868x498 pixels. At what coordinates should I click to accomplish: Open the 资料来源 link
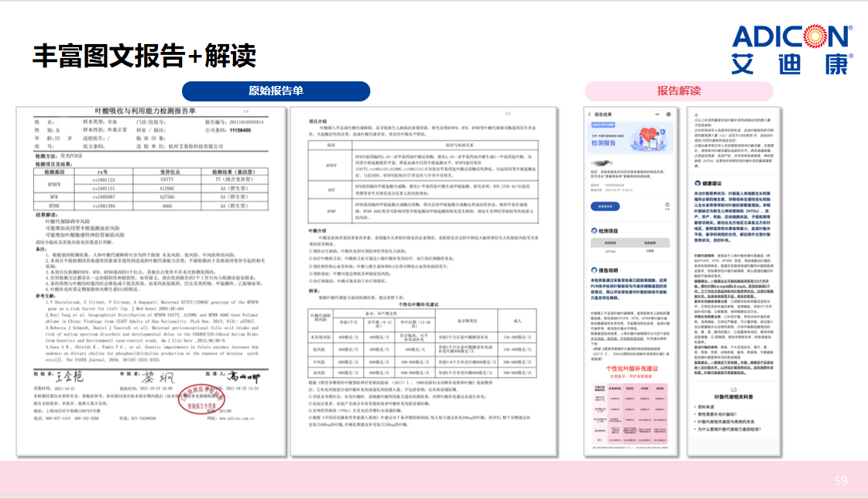tap(706, 405)
